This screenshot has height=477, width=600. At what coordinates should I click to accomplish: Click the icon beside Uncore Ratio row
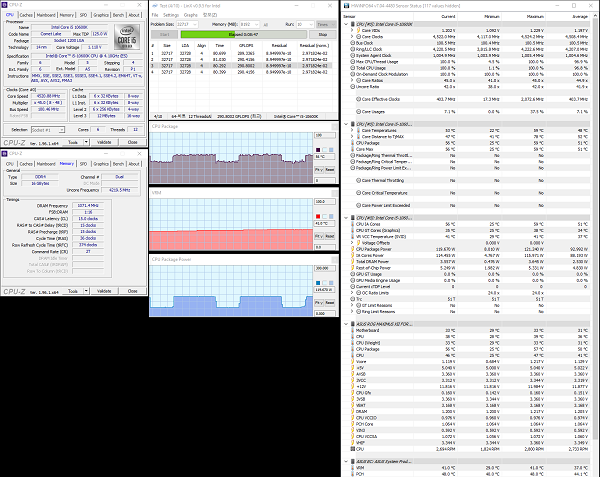(353, 87)
